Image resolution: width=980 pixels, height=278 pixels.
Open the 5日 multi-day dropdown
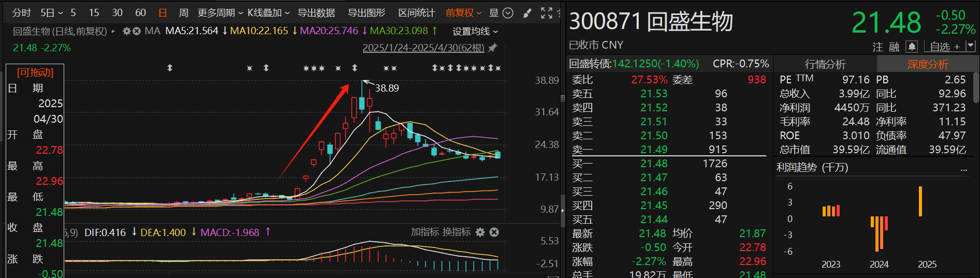[51, 13]
